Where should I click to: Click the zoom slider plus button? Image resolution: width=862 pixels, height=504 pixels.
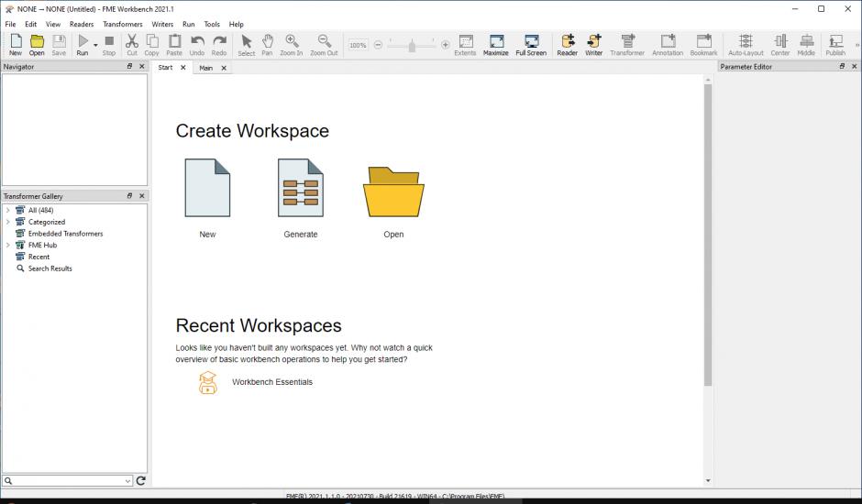coord(446,45)
